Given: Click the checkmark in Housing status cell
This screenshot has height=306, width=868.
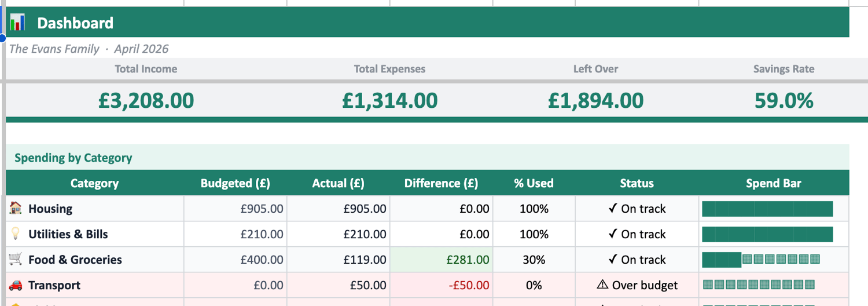Looking at the screenshot, I should pos(613,209).
